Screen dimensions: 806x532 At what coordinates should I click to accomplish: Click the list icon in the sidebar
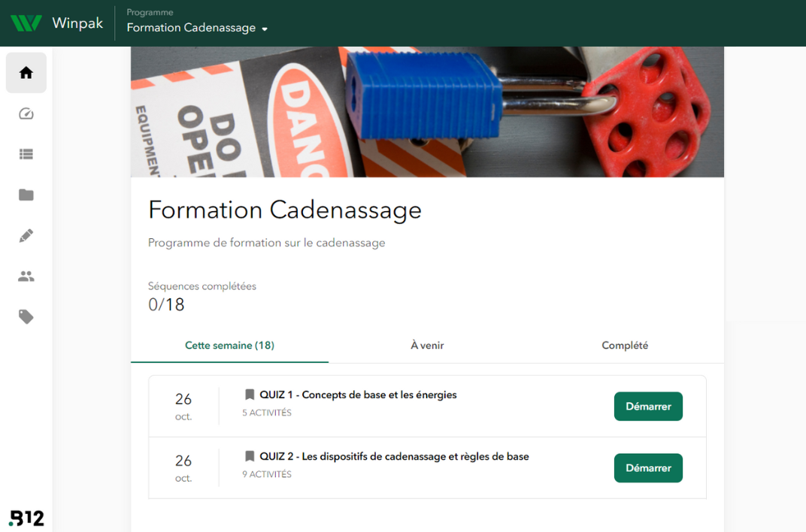pos(26,154)
